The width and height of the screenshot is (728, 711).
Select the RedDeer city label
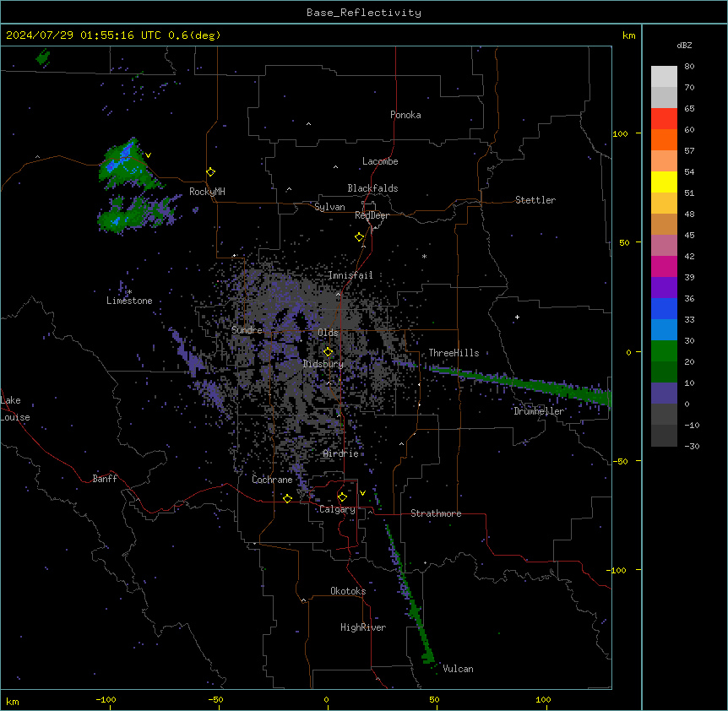(x=372, y=215)
